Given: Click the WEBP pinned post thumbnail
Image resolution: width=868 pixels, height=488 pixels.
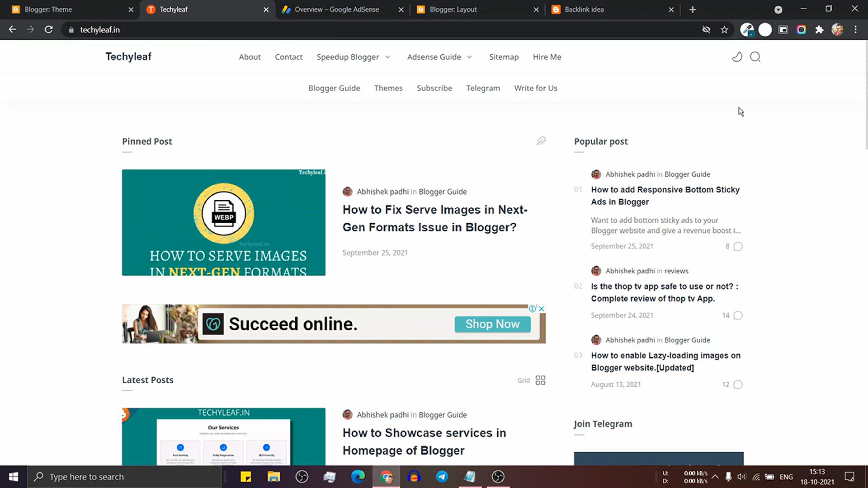Looking at the screenshot, I should (223, 222).
